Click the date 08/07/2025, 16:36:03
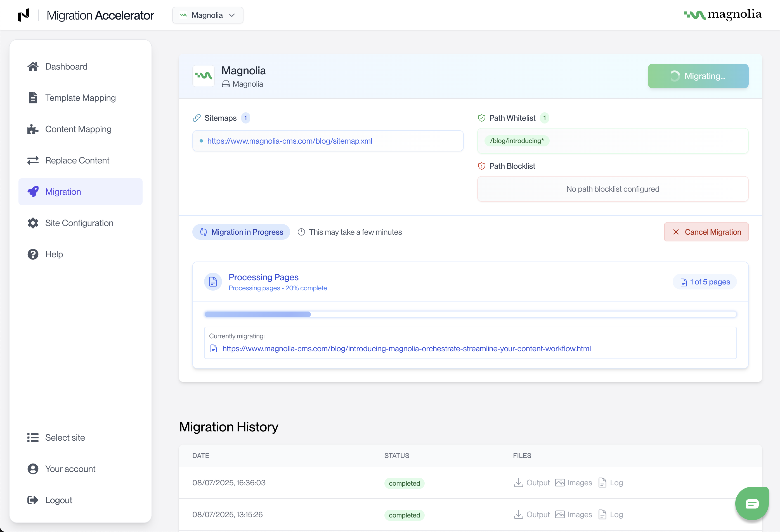 (229, 483)
